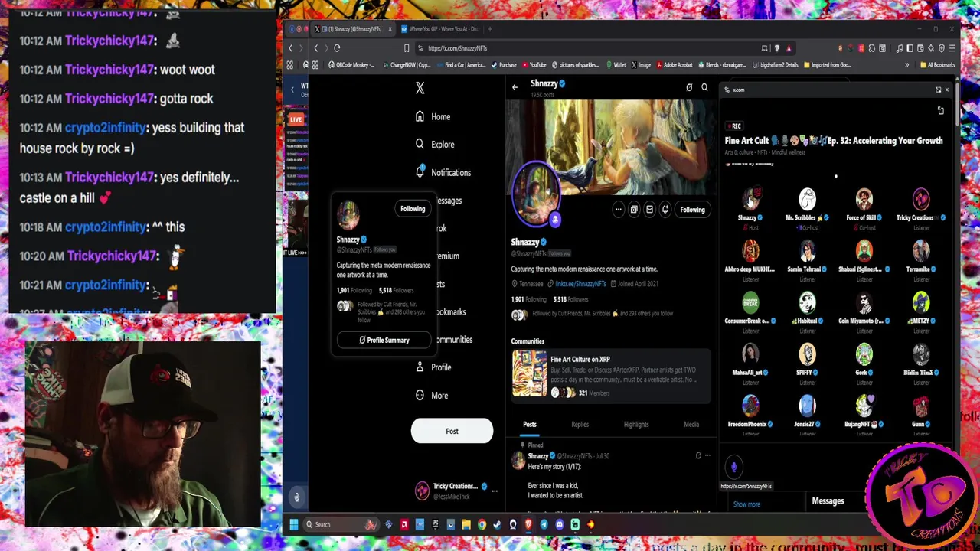Open X logo home icon in sidebar
The width and height of the screenshot is (980, 551).
(420, 88)
